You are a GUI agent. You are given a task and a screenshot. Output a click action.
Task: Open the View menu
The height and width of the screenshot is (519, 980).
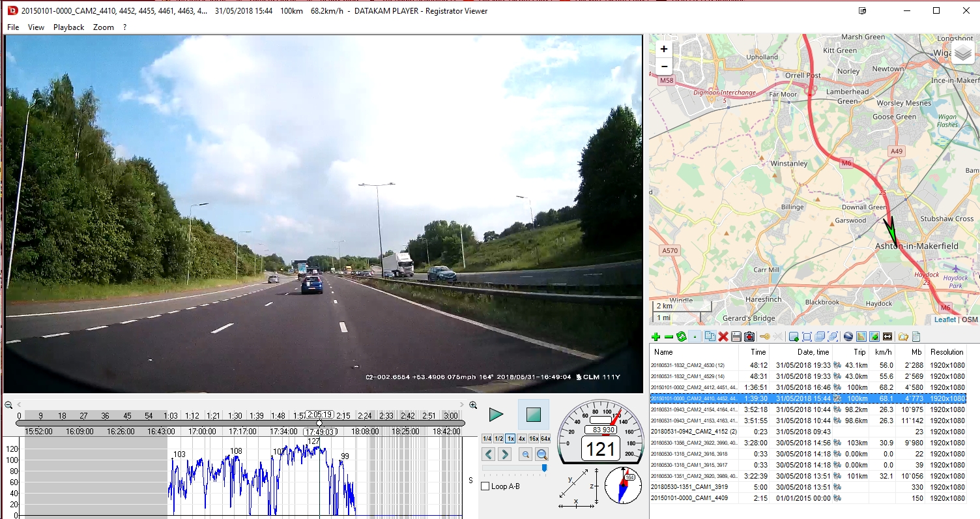36,27
